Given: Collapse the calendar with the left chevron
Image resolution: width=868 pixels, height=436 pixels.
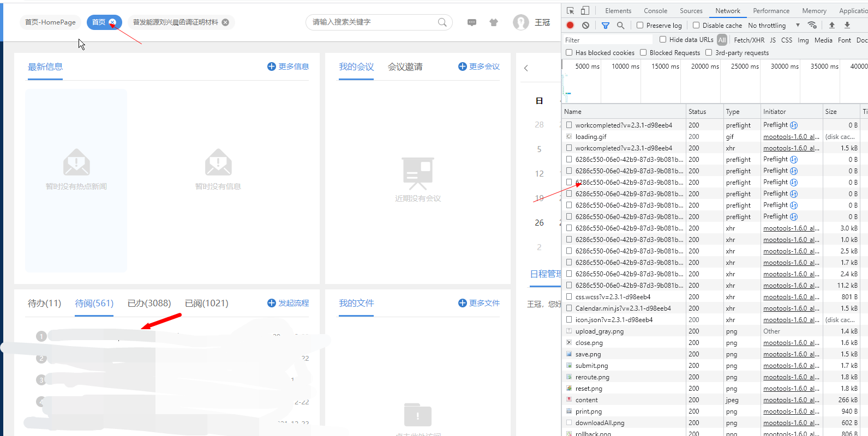Looking at the screenshot, I should 526,68.
